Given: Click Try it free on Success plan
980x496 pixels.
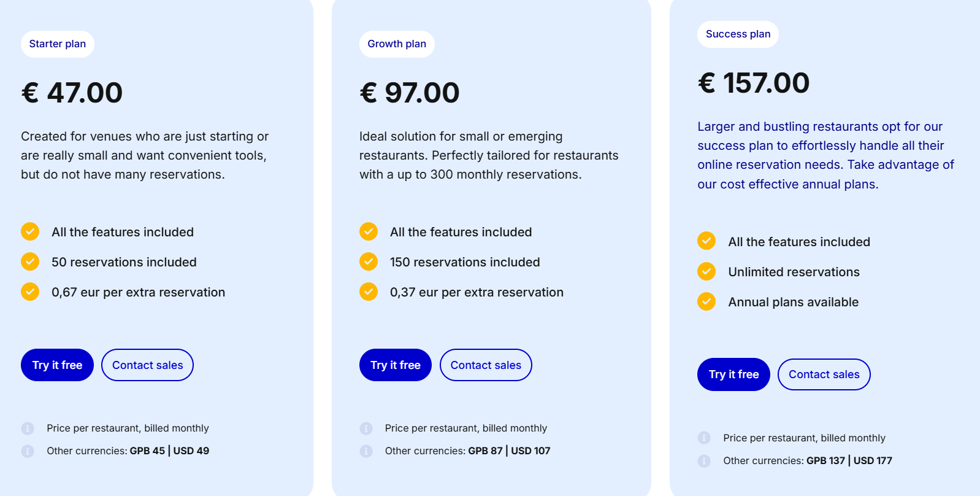Looking at the screenshot, I should click(733, 374).
